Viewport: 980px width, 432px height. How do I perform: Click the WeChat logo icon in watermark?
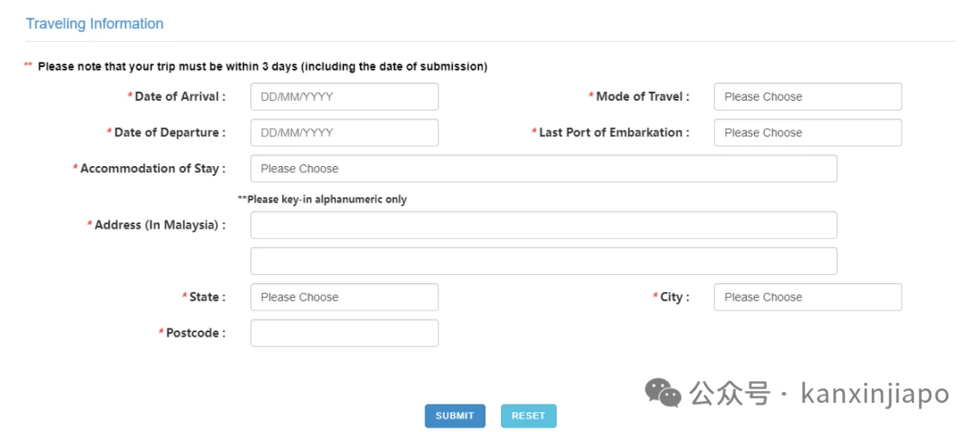tap(663, 393)
